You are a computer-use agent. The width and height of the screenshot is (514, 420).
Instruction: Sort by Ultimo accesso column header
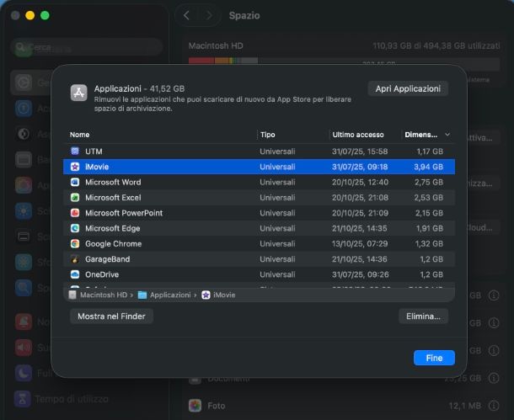pos(358,135)
